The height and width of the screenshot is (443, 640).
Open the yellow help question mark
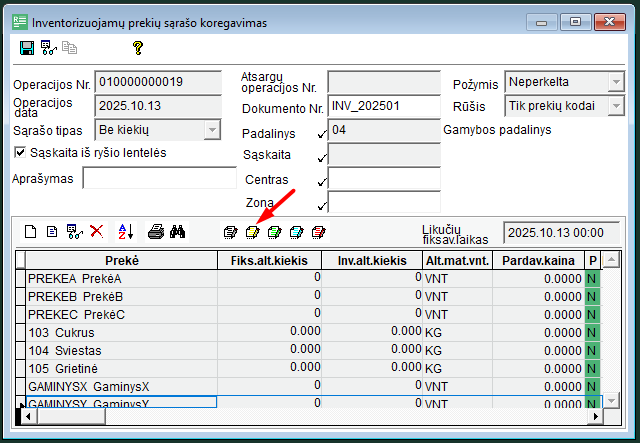pyautogui.click(x=138, y=48)
